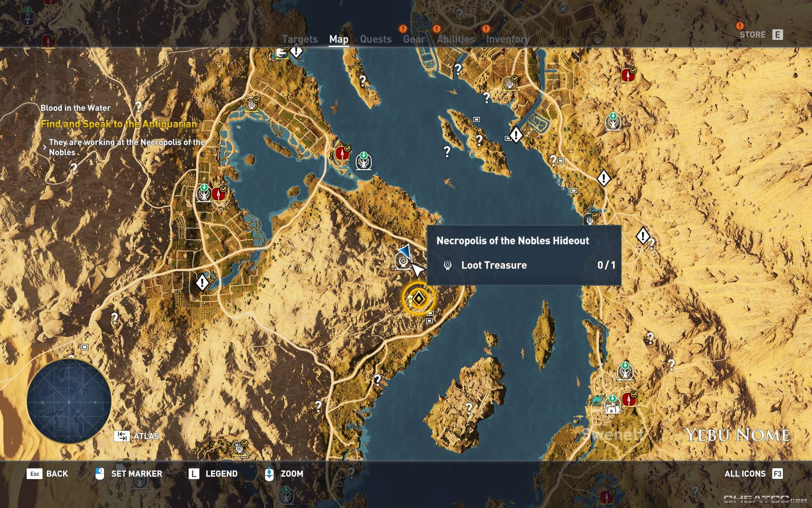This screenshot has width=812, height=508.
Task: Open the ATLAS view
Action: [136, 436]
